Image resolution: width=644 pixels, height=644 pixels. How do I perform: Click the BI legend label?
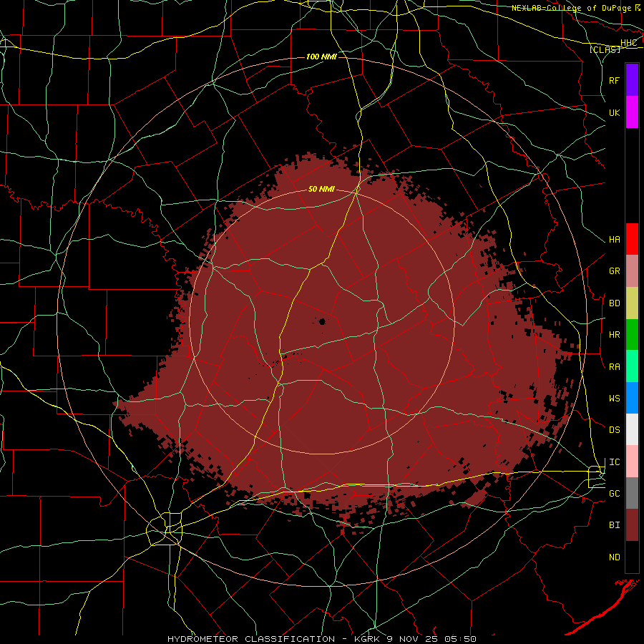(614, 525)
